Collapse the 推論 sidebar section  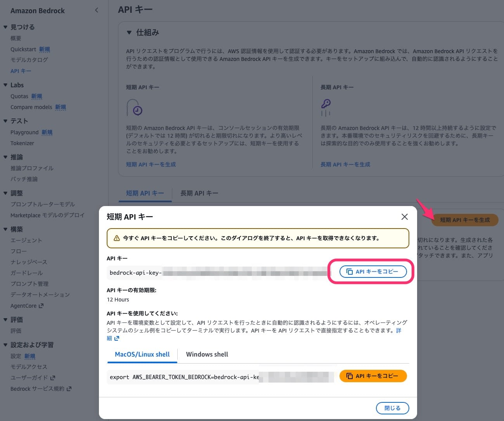[x=5, y=157]
